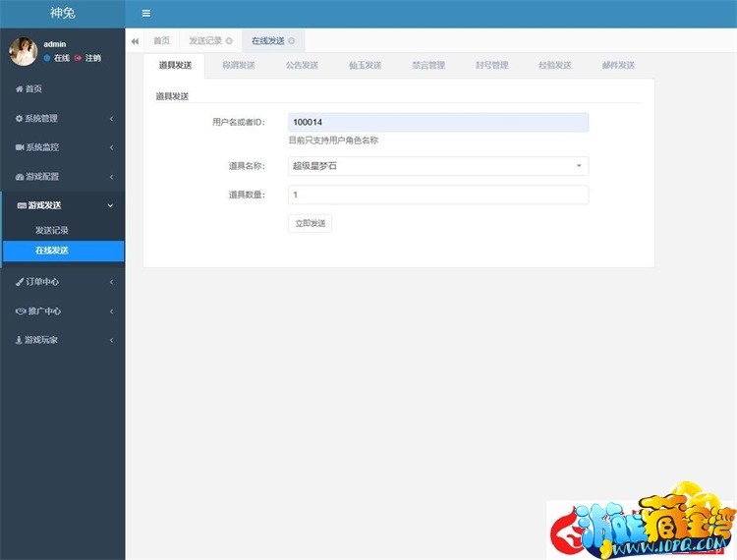
Task: Open 首页 from the sidebar
Action: point(33,89)
